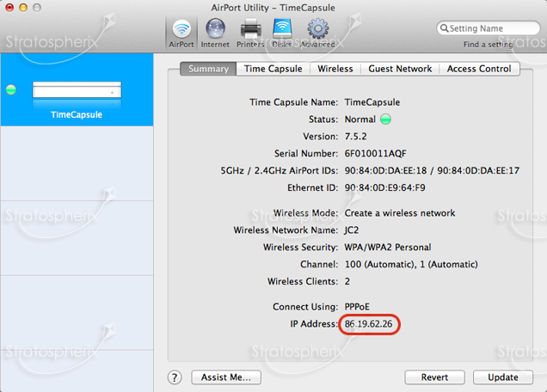Open the Advanced gear pane
This screenshot has height=392, width=547.
pyautogui.click(x=317, y=34)
